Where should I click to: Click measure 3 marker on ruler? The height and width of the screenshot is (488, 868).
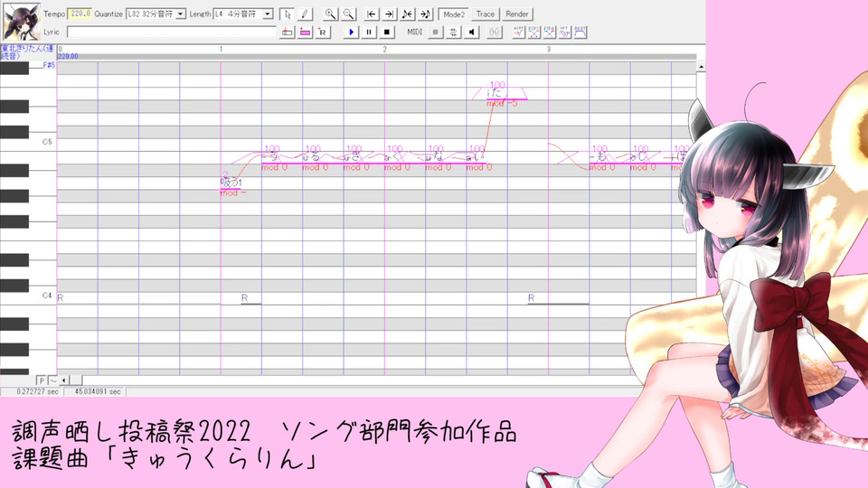[x=549, y=49]
